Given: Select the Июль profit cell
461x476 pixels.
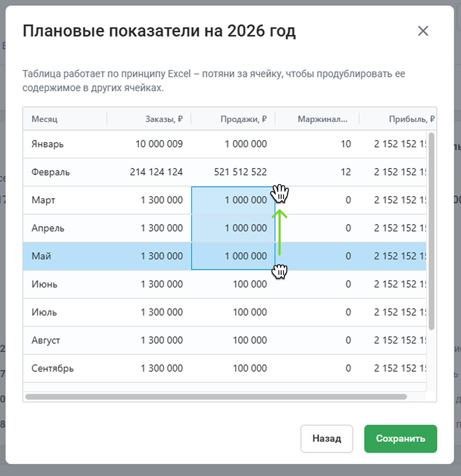Looking at the screenshot, I should tap(399, 312).
